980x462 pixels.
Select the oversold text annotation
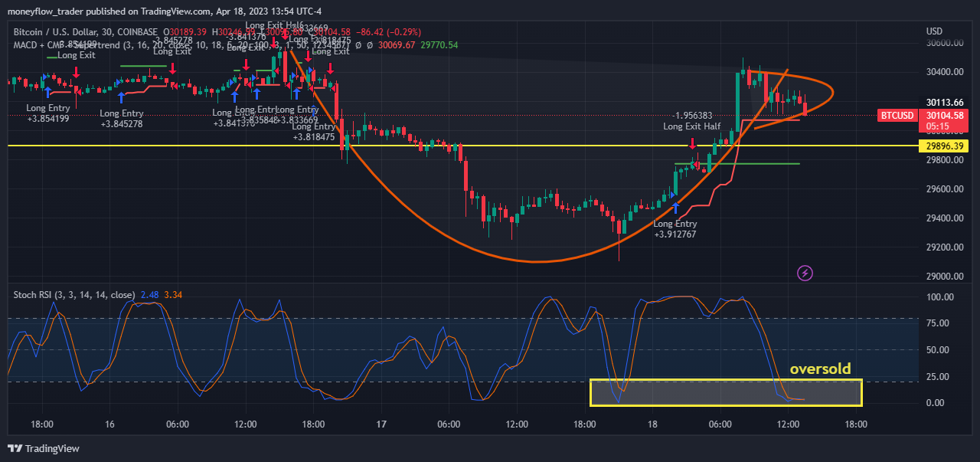pyautogui.click(x=820, y=369)
